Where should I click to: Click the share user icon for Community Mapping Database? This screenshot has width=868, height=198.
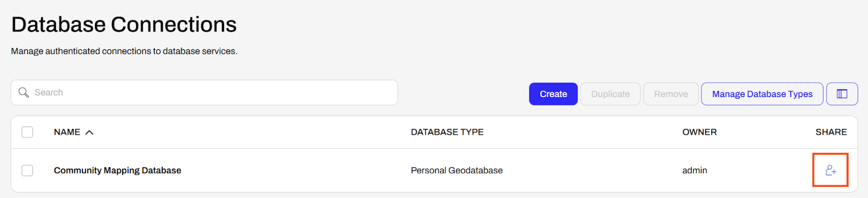[x=831, y=170]
